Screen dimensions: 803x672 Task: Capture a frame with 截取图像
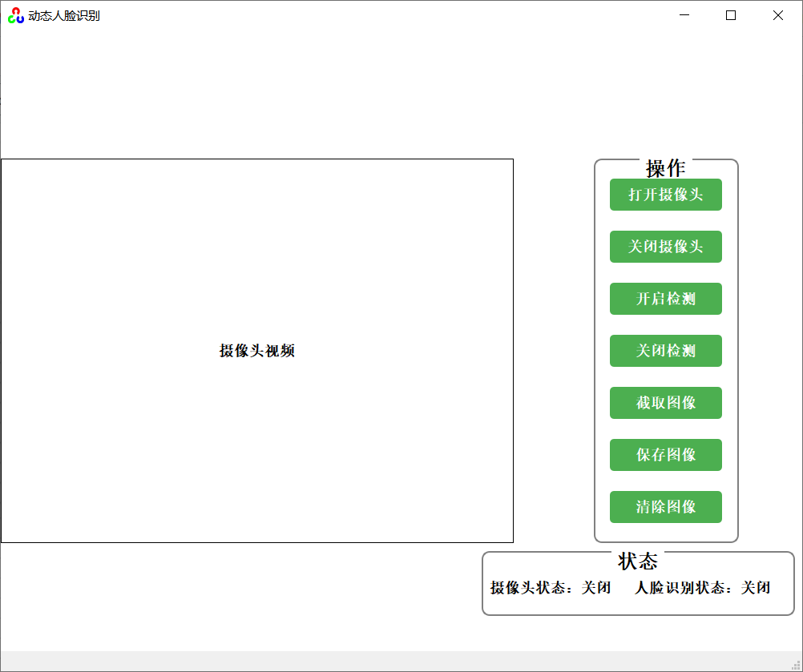tap(665, 403)
